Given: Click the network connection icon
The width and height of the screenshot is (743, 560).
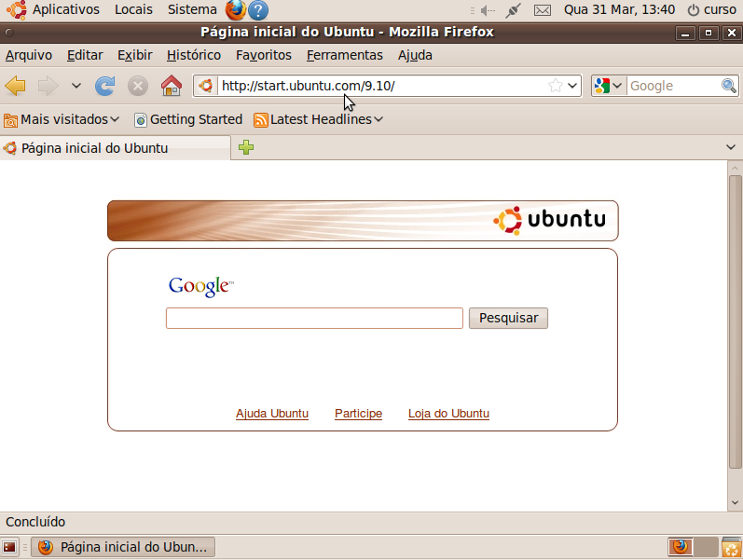Looking at the screenshot, I should pos(513,10).
